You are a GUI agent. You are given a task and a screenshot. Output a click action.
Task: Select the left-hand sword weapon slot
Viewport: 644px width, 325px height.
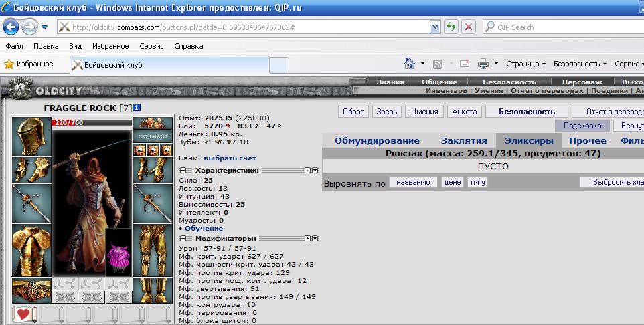pos(31,203)
